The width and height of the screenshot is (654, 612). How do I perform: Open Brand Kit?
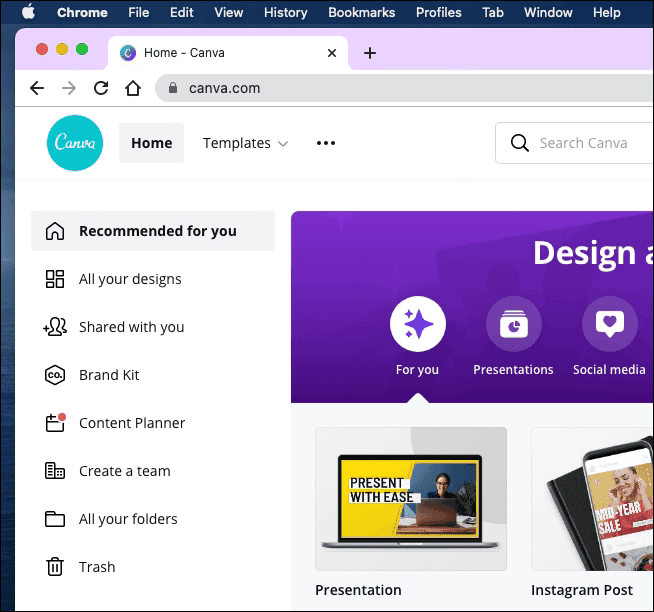[x=109, y=375]
